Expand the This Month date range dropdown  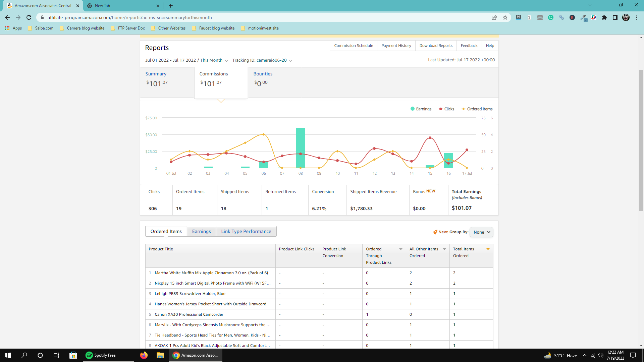click(x=214, y=60)
